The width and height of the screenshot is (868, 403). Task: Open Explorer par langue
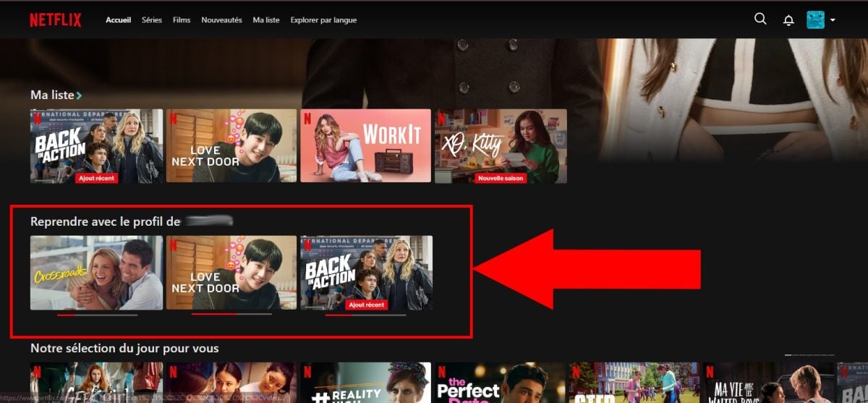(323, 20)
